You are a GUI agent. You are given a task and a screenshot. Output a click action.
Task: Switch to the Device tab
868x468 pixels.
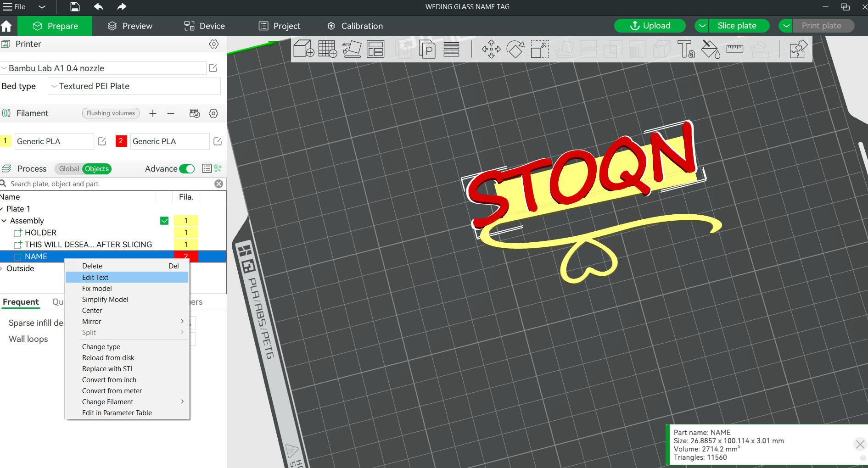point(204,26)
